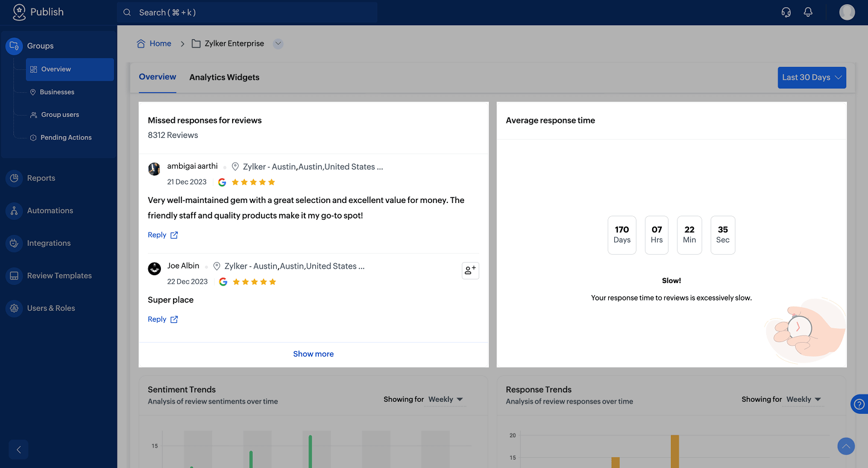
Task: Click ambigai aarthi's profile picture
Action: coord(154,169)
